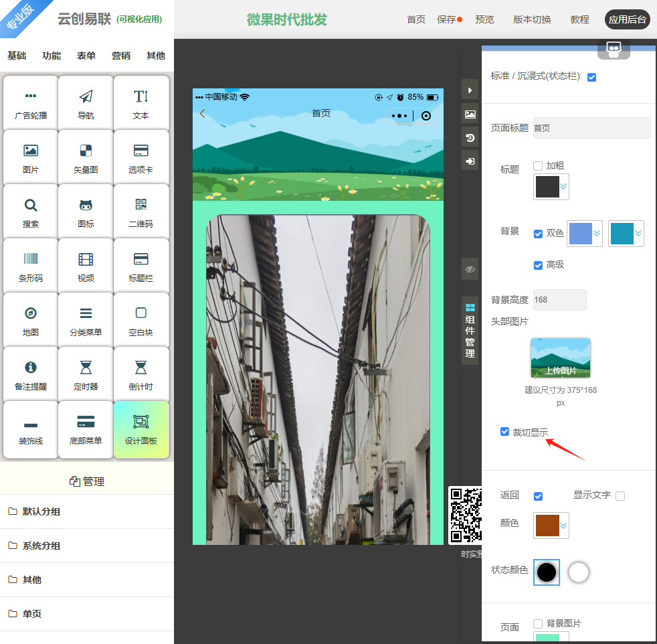Click the 组件管理 side button
This screenshot has height=644, width=657.
tap(470, 331)
